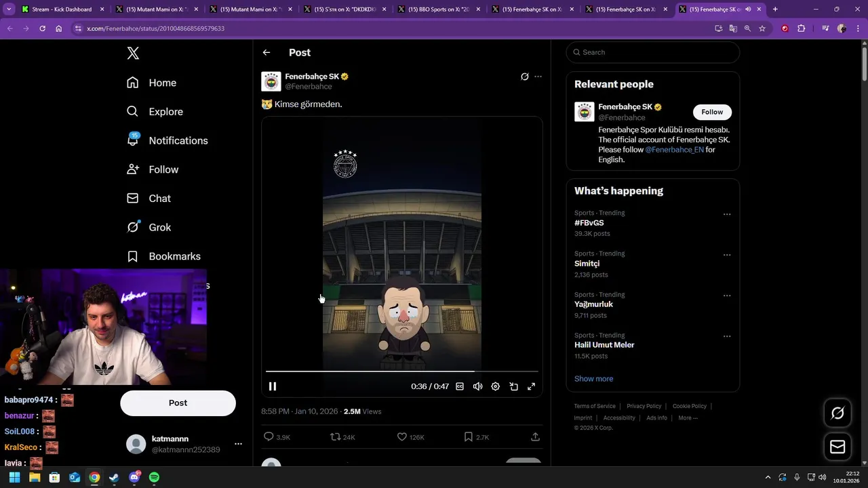Mute the tab via speaker icon
This screenshot has width=868, height=488.
tap(747, 9)
